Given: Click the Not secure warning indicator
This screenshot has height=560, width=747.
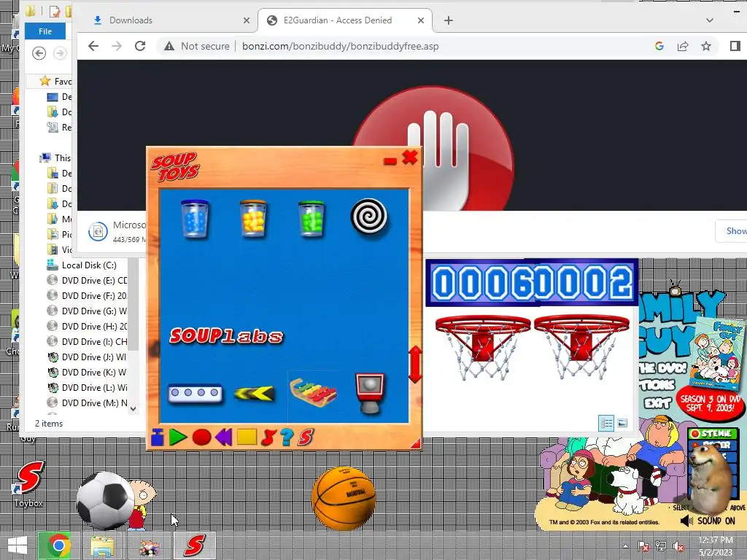Looking at the screenshot, I should (x=197, y=46).
